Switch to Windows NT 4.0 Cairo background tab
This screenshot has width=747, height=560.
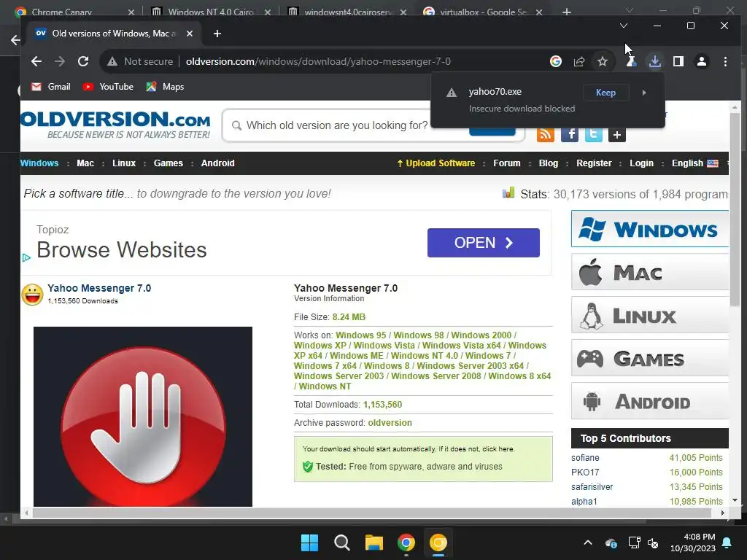coord(211,12)
